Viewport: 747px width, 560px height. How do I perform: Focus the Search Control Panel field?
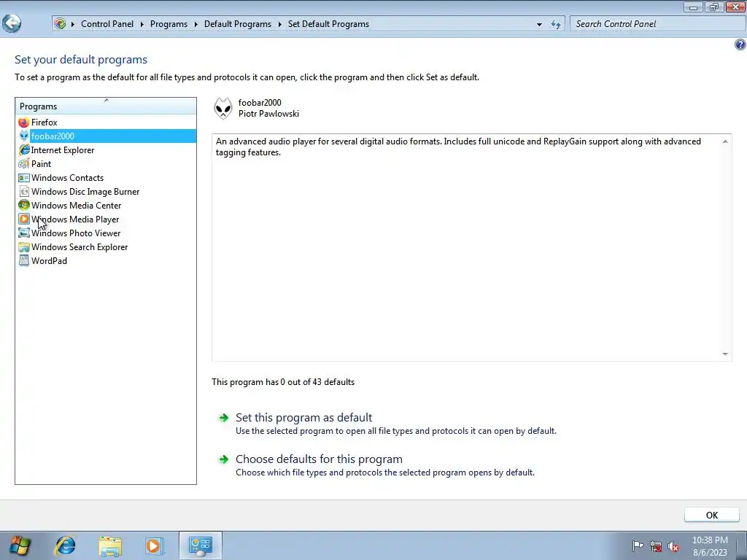point(657,24)
